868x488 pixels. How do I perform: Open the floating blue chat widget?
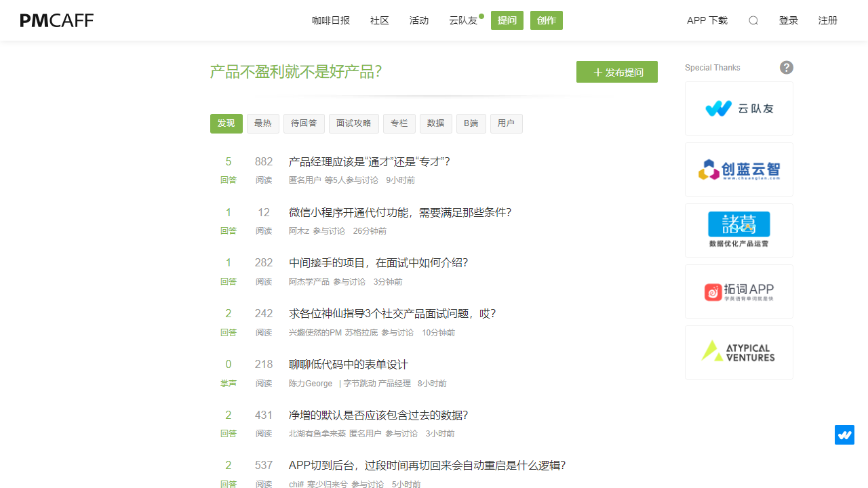844,434
